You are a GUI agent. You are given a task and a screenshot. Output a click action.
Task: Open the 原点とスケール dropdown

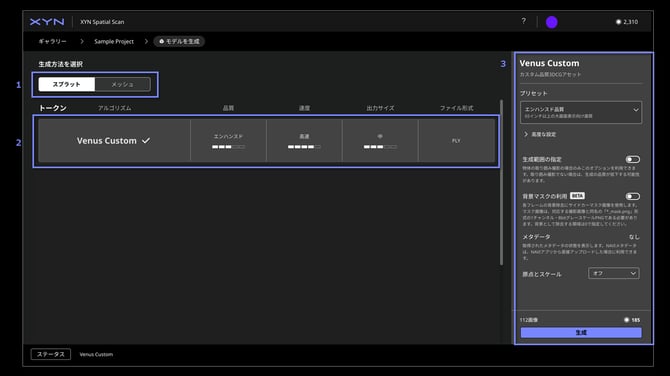pyautogui.click(x=614, y=273)
